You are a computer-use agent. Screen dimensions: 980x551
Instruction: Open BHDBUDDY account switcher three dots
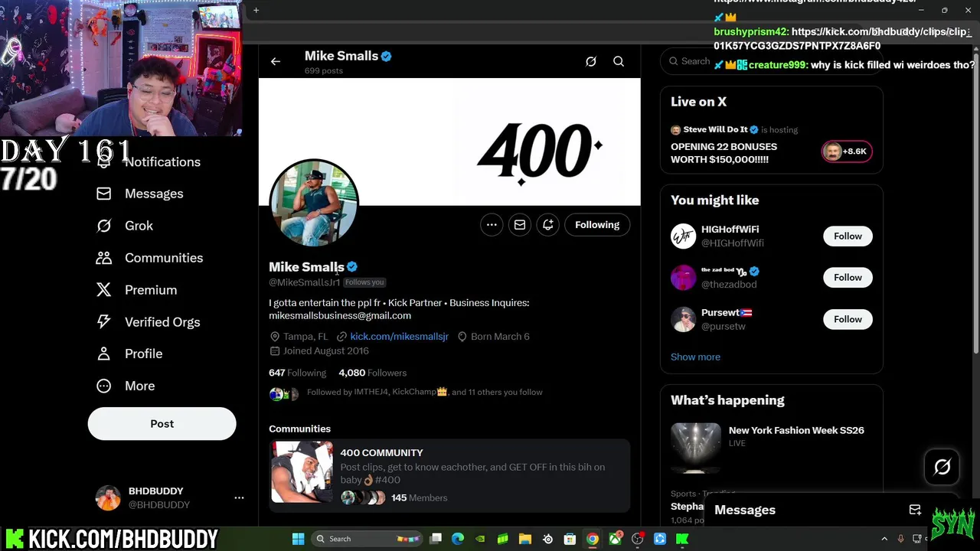coord(239,497)
